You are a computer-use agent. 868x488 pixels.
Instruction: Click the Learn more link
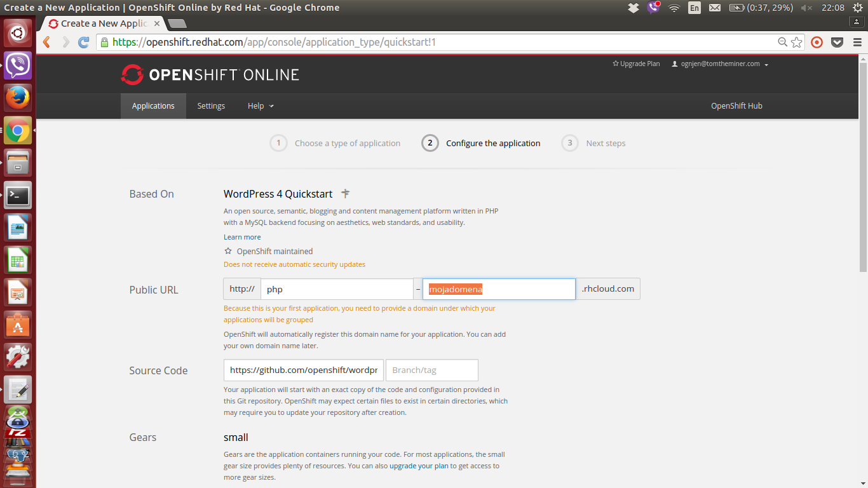pyautogui.click(x=242, y=237)
